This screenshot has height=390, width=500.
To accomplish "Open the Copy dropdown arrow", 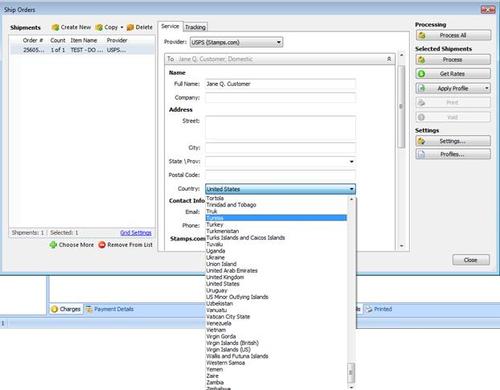I will point(122,27).
